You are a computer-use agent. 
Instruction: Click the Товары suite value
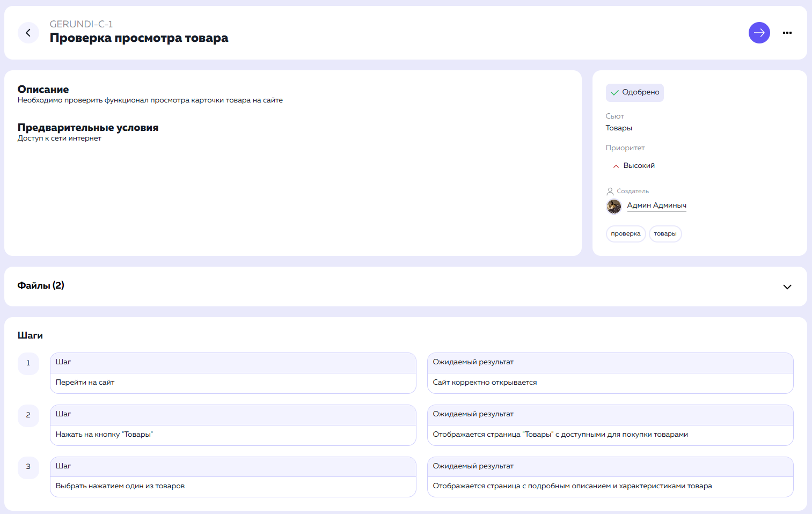click(x=619, y=128)
